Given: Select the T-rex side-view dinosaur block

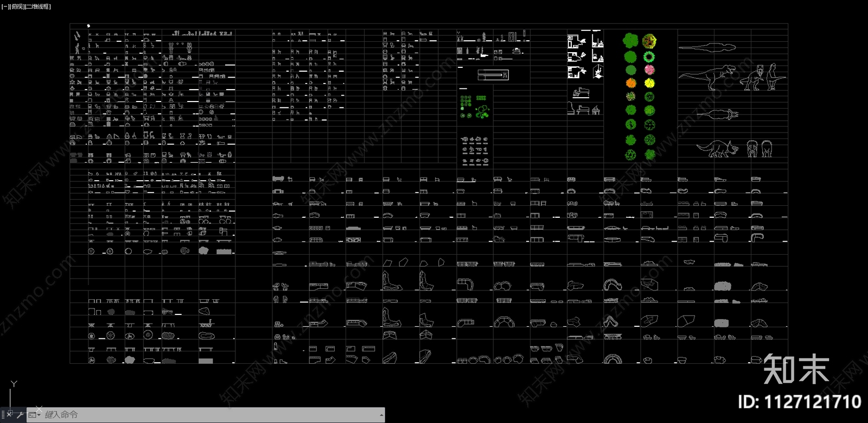Looking at the screenshot, I should (707, 77).
